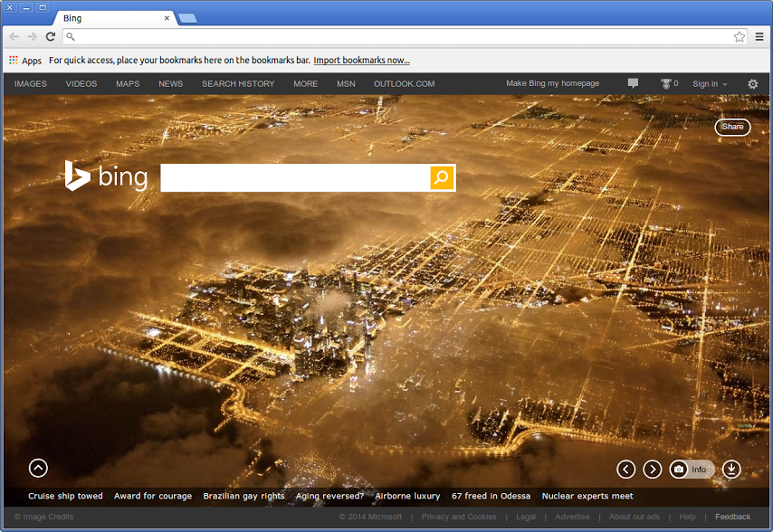Screen dimensions: 773x532
Task: Open the 'Cruise ship towed' headline
Action: tap(65, 496)
